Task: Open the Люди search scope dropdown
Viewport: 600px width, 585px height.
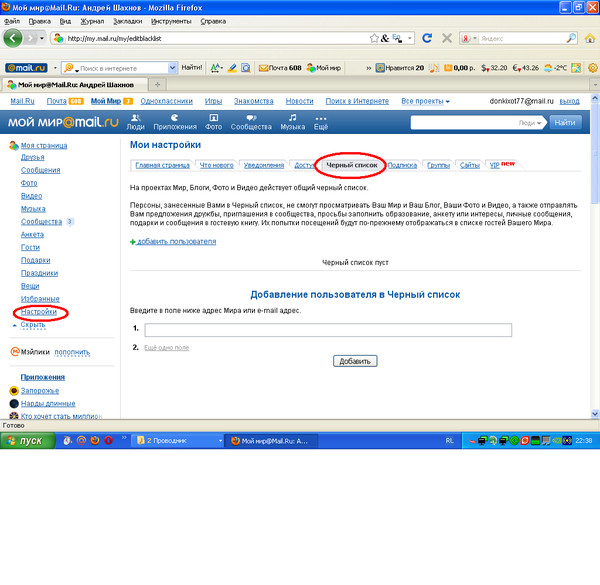Action: tap(530, 123)
